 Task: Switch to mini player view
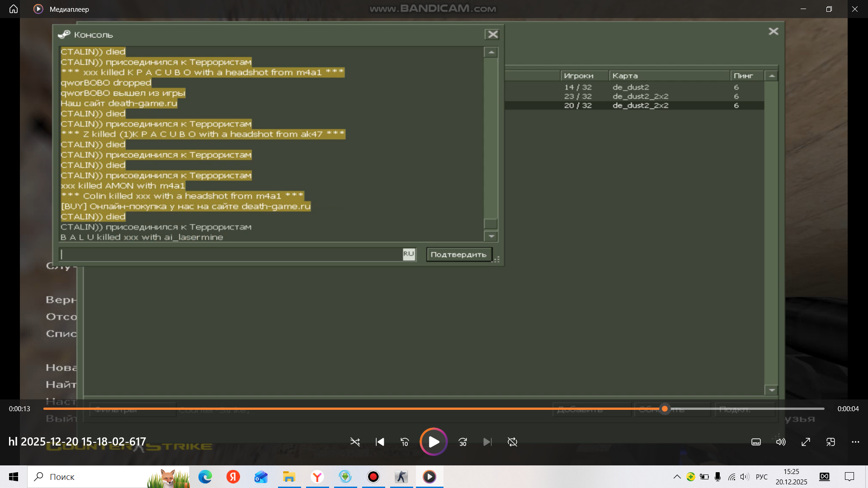point(830,442)
